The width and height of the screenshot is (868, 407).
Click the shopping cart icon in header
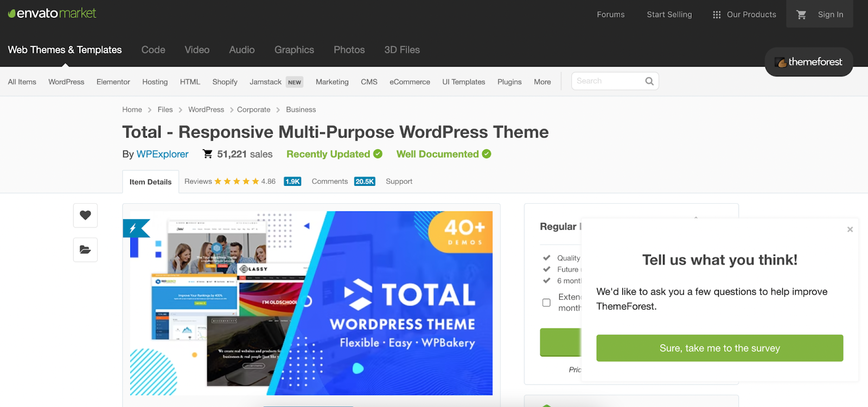801,15
